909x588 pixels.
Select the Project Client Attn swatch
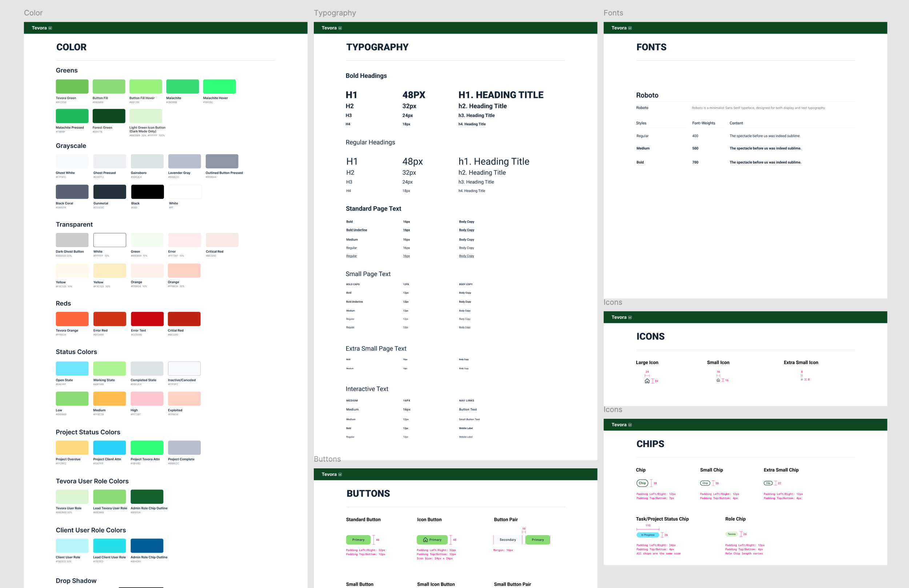pyautogui.click(x=109, y=447)
